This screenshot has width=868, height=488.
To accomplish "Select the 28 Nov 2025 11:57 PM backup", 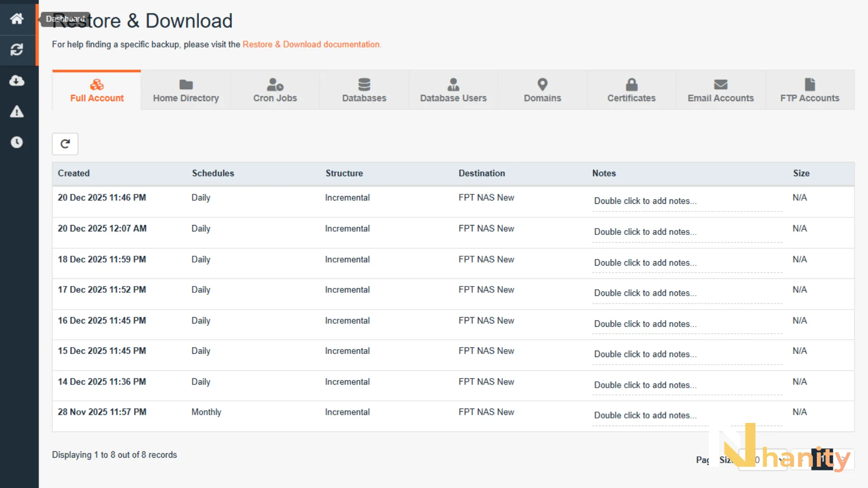I will (x=453, y=416).
